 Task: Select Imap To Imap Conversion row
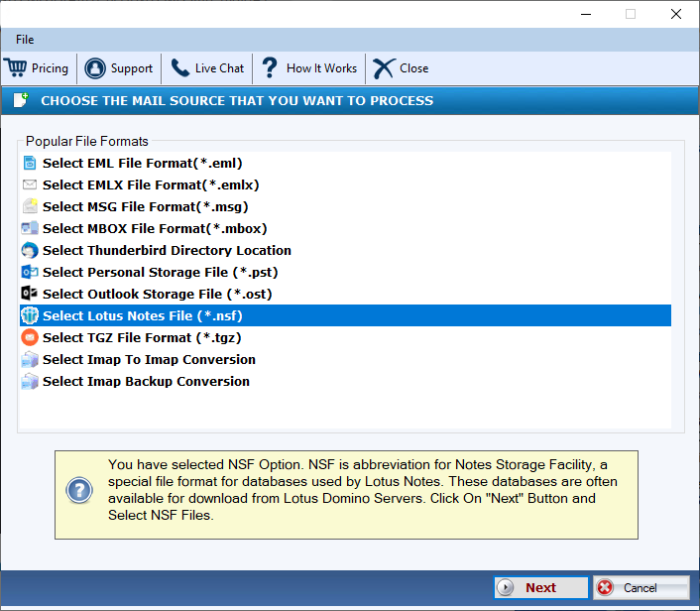click(x=345, y=359)
